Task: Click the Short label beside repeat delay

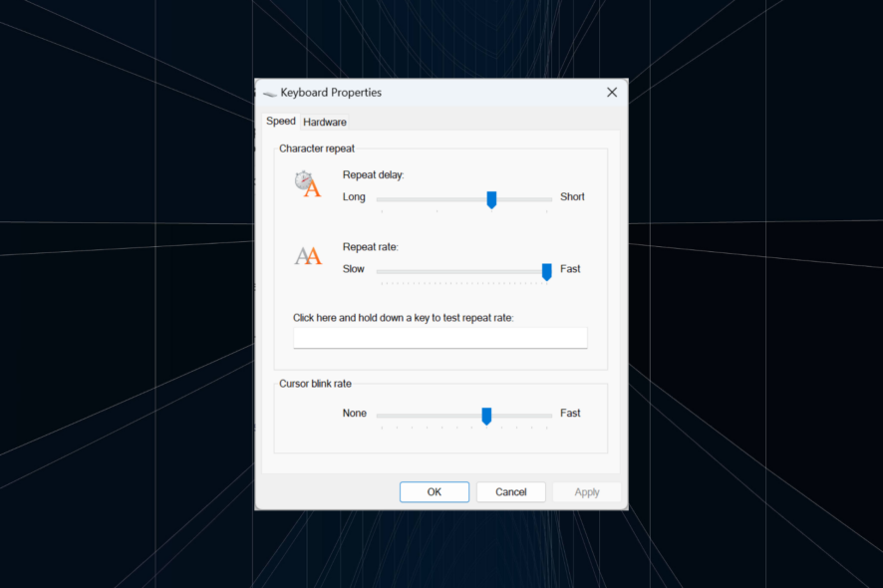Action: 572,196
